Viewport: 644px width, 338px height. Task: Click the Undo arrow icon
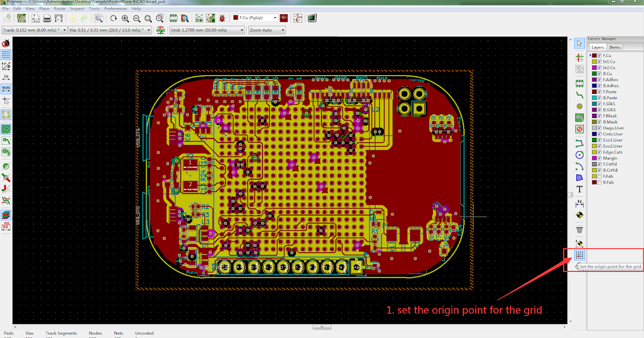pyautogui.click(x=72, y=18)
